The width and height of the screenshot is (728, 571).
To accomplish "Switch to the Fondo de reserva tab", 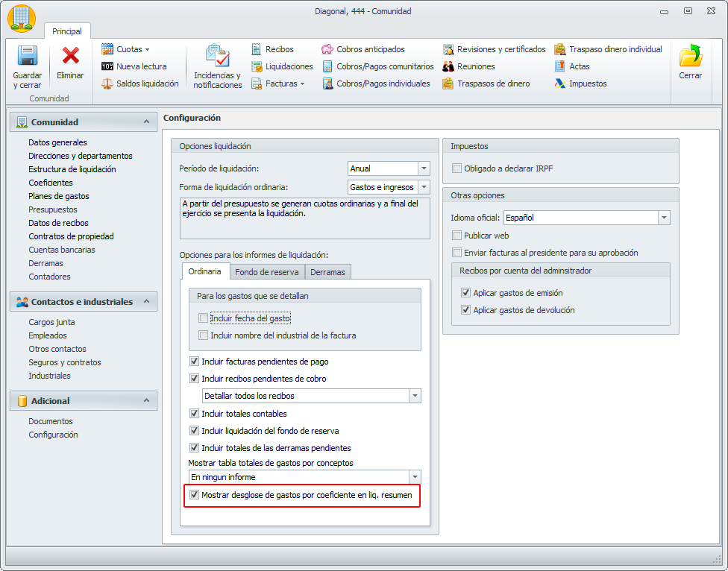I will 267,272.
